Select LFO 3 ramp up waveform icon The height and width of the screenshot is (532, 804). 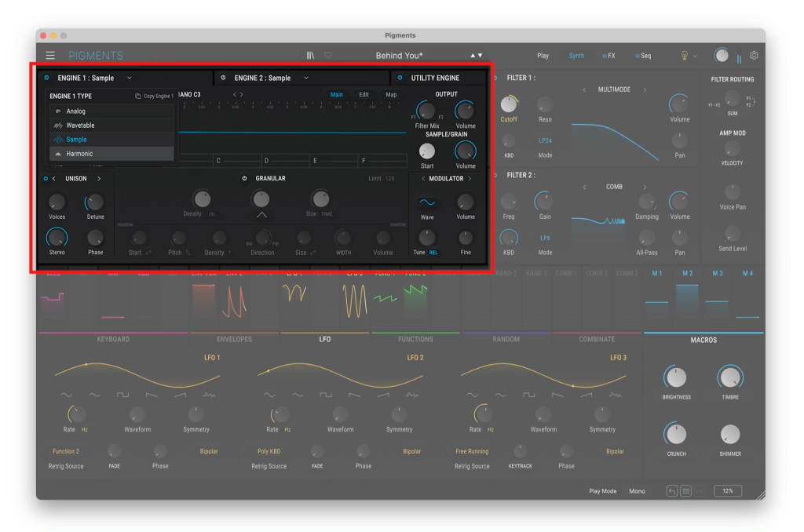586,395
